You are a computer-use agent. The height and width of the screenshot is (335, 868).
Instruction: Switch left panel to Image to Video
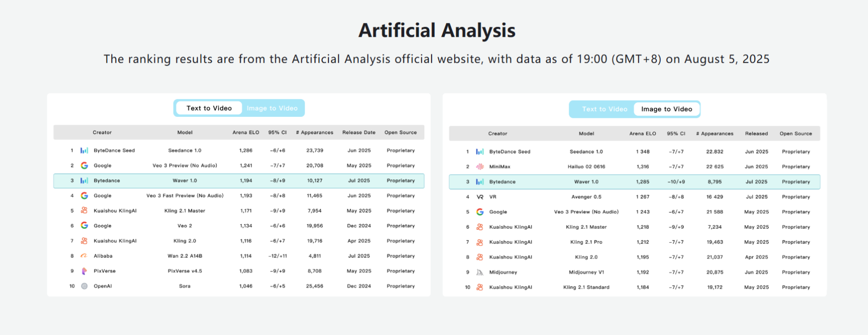(272, 108)
